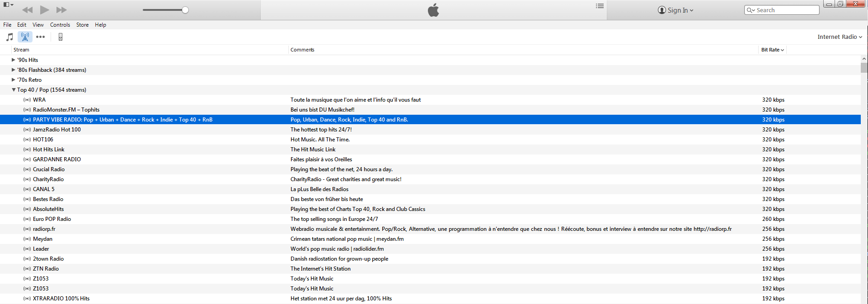Open the search options magnifier dropdown
This screenshot has height=304, width=868.
click(751, 10)
